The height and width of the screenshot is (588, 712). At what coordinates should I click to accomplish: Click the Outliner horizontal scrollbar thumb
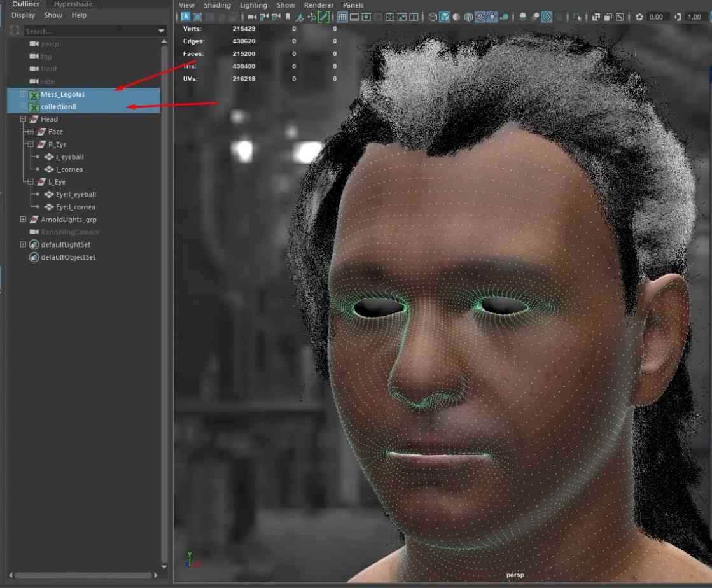point(83,575)
